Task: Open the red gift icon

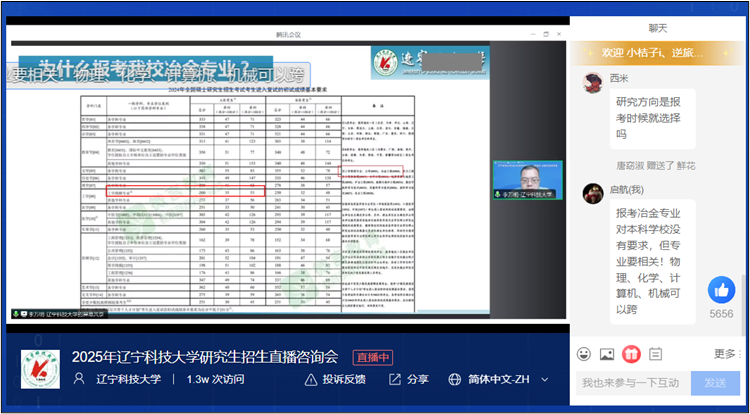Action: (x=631, y=354)
